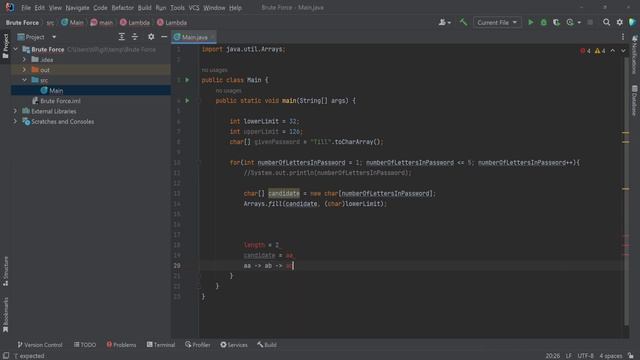Open the Tools menu

pos(177,7)
